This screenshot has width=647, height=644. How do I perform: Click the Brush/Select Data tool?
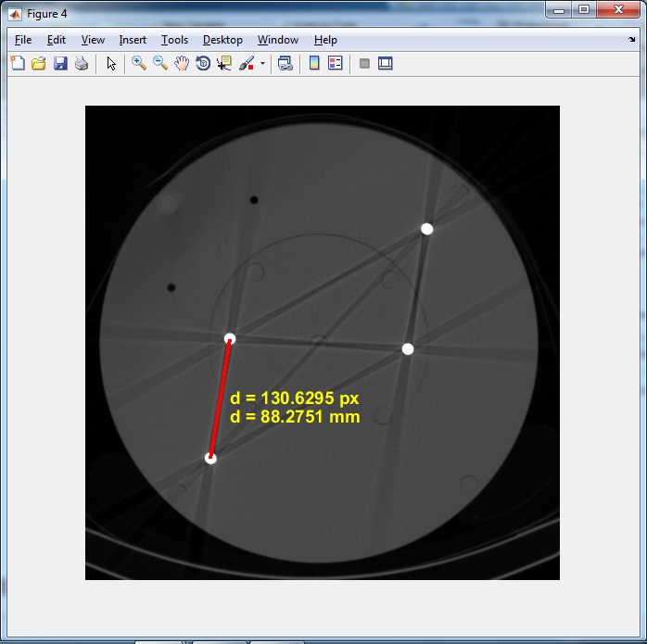(x=247, y=64)
